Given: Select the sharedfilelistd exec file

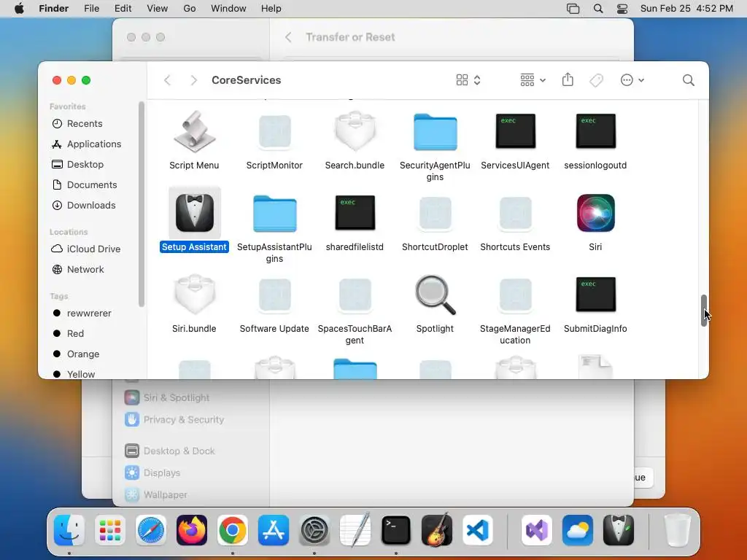Looking at the screenshot, I should 355,212.
